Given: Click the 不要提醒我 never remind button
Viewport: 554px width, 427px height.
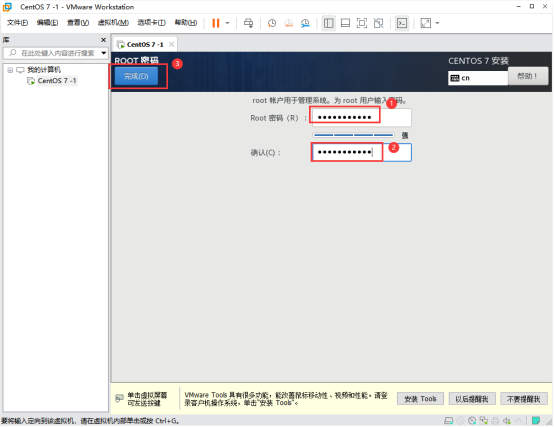Looking at the screenshot, I should point(524,399).
